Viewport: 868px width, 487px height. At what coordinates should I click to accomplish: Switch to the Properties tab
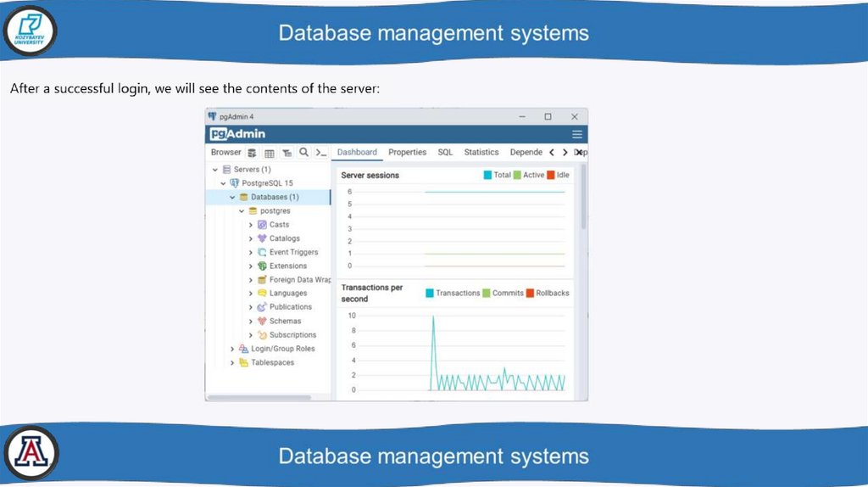pos(407,153)
